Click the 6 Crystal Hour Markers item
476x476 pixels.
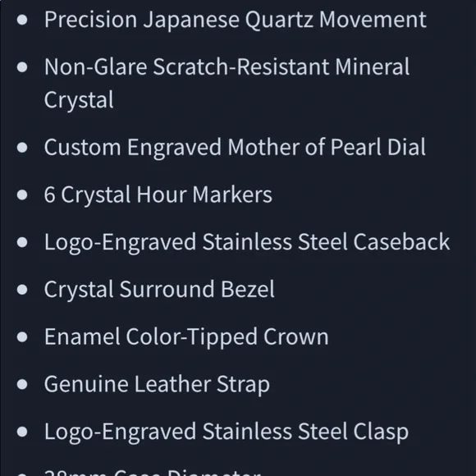tap(158, 195)
